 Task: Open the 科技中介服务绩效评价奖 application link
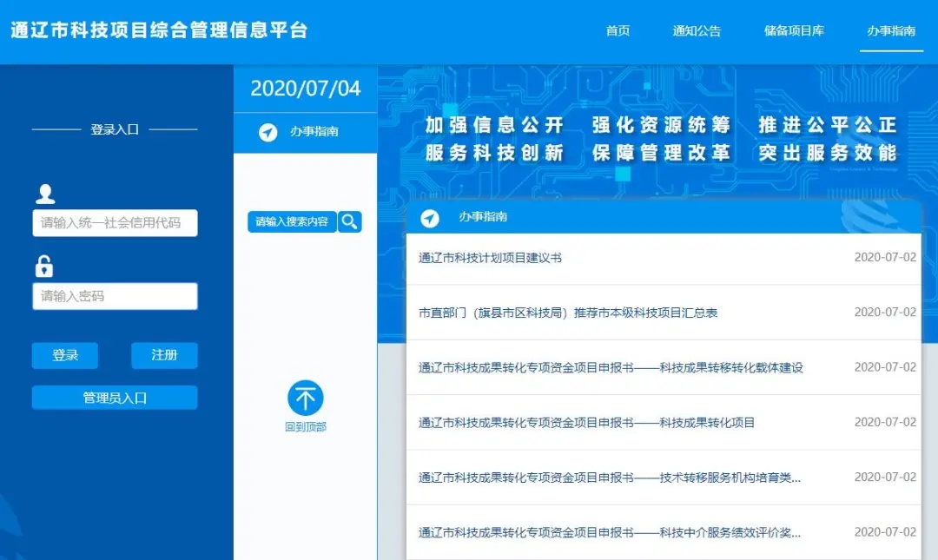(x=610, y=533)
